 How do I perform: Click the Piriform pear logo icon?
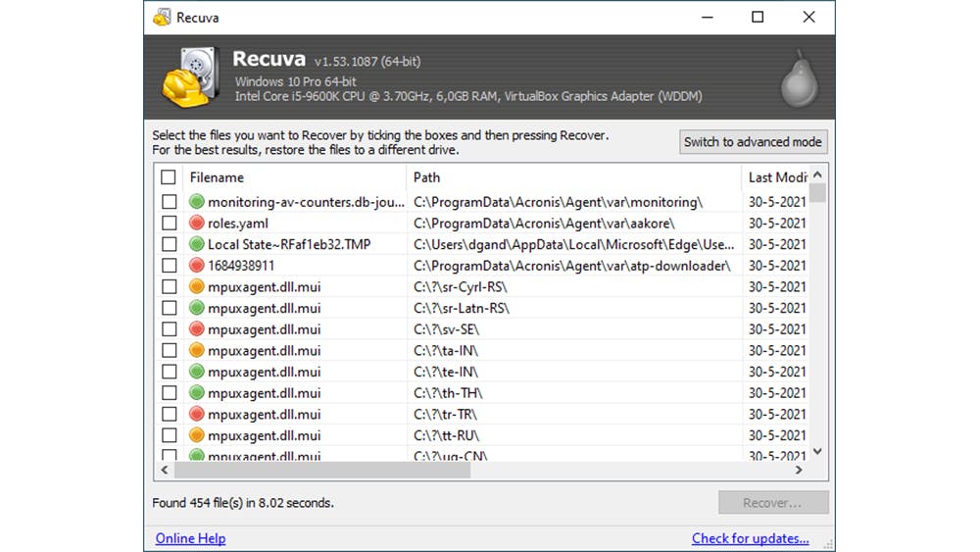798,78
